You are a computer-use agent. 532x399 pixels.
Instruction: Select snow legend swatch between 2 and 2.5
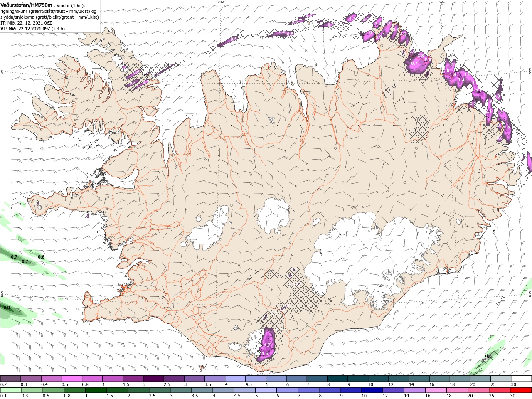pos(153,378)
